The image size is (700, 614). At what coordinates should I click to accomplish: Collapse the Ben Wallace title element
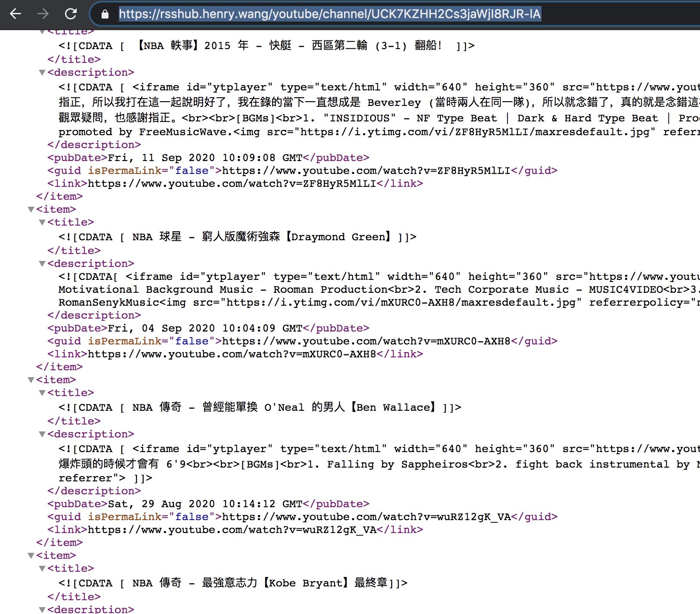click(42, 392)
